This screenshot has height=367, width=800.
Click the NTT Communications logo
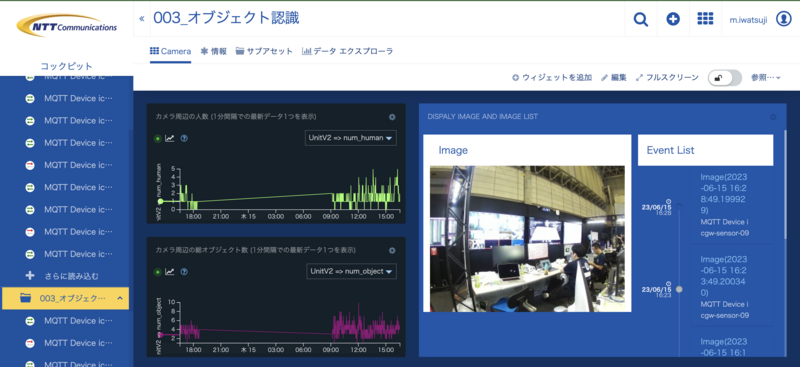click(66, 26)
